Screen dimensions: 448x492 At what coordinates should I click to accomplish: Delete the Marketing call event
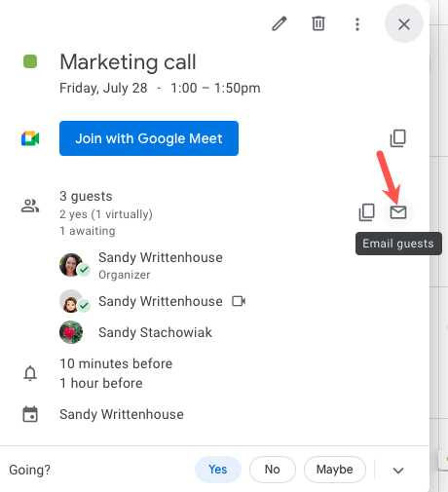tap(318, 23)
